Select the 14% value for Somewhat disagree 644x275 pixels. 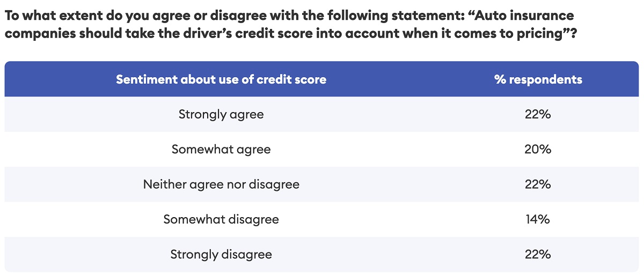tap(538, 219)
